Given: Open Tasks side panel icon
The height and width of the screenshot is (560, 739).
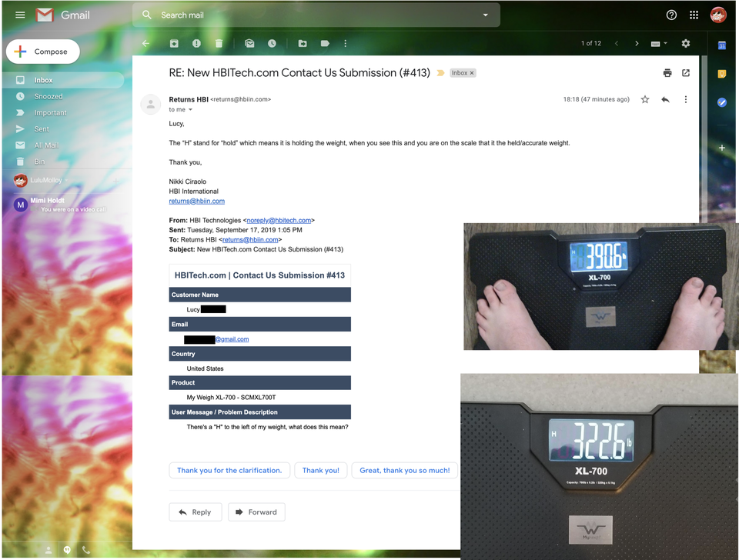Looking at the screenshot, I should (x=721, y=102).
